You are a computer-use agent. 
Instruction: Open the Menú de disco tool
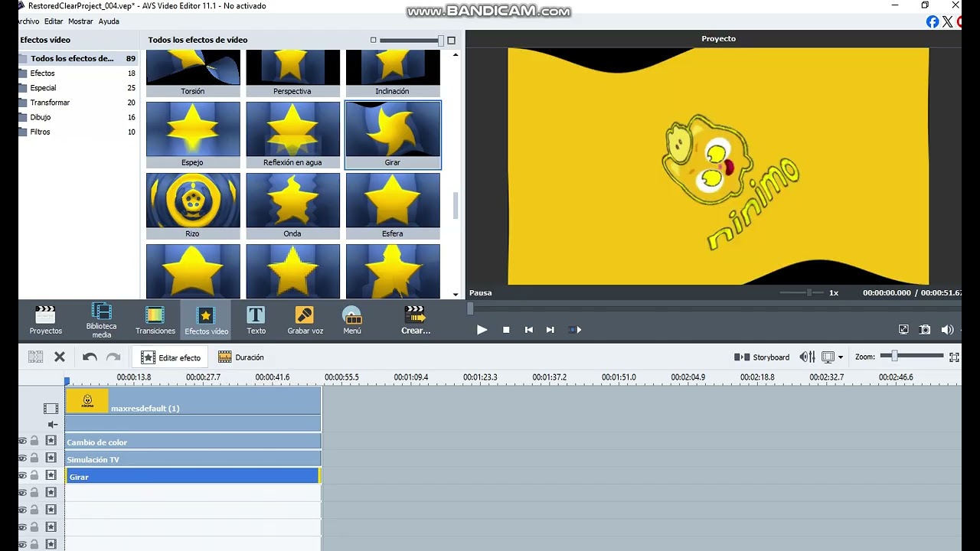[x=352, y=320]
